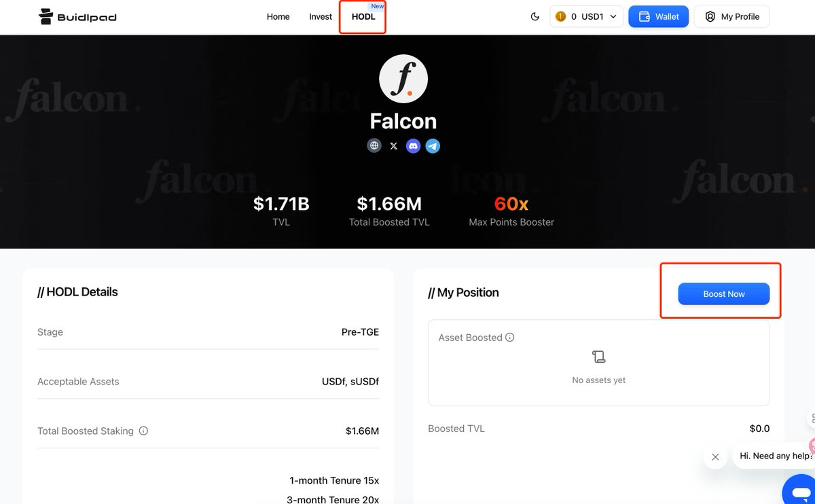Expand the USD1 balance dropdown
The image size is (815, 504).
pyautogui.click(x=613, y=16)
